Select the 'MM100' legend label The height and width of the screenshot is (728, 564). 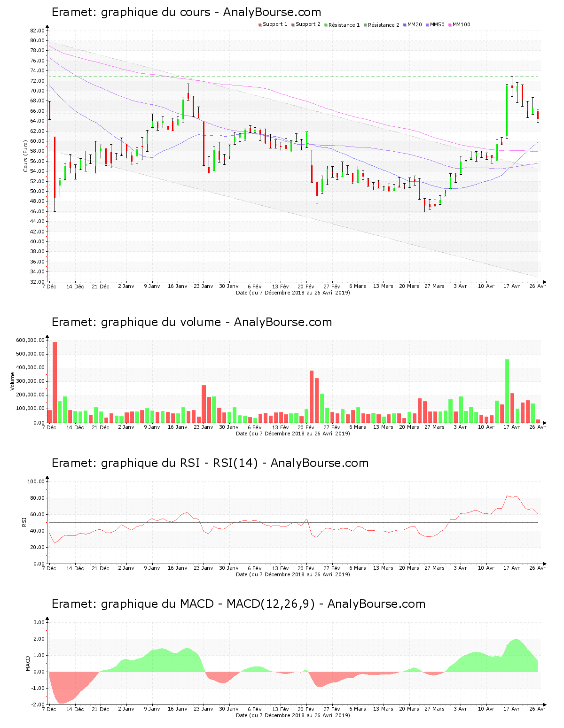[x=461, y=24]
